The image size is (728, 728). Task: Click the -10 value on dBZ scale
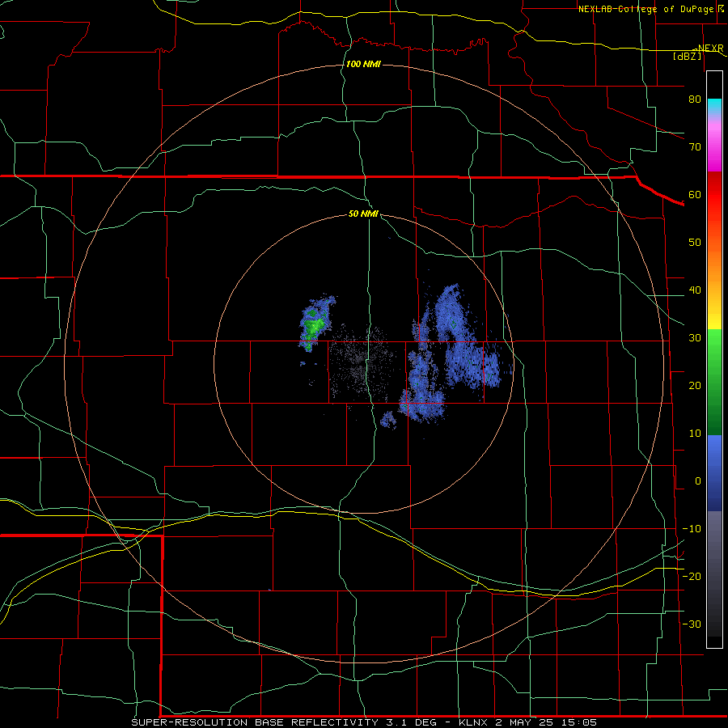click(x=692, y=529)
